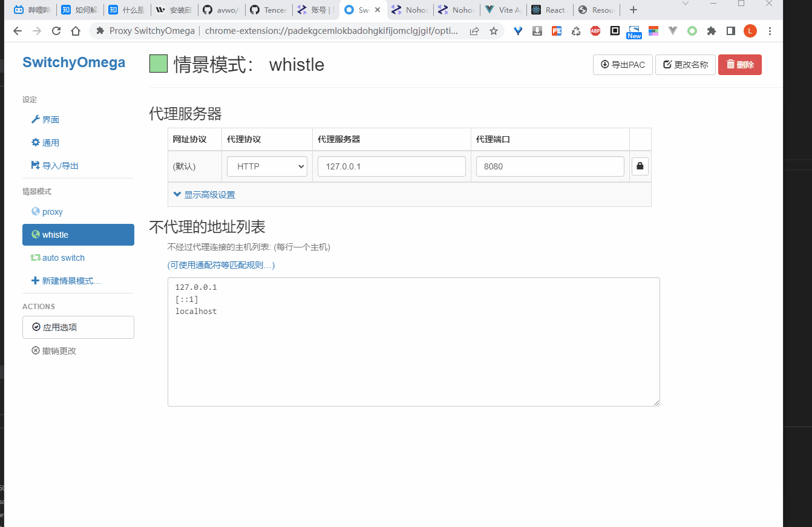Open the 通用 general settings
Viewport: 812px width, 527px height.
click(x=78, y=143)
